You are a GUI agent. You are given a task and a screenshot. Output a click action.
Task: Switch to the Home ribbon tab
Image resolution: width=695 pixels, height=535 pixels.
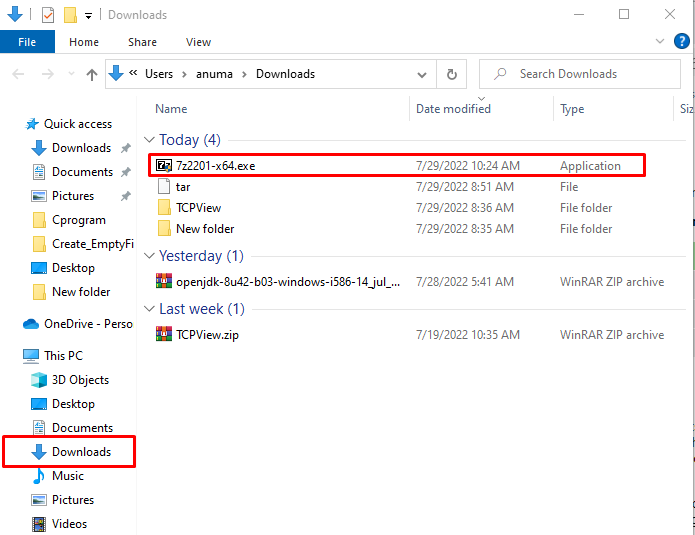84,42
